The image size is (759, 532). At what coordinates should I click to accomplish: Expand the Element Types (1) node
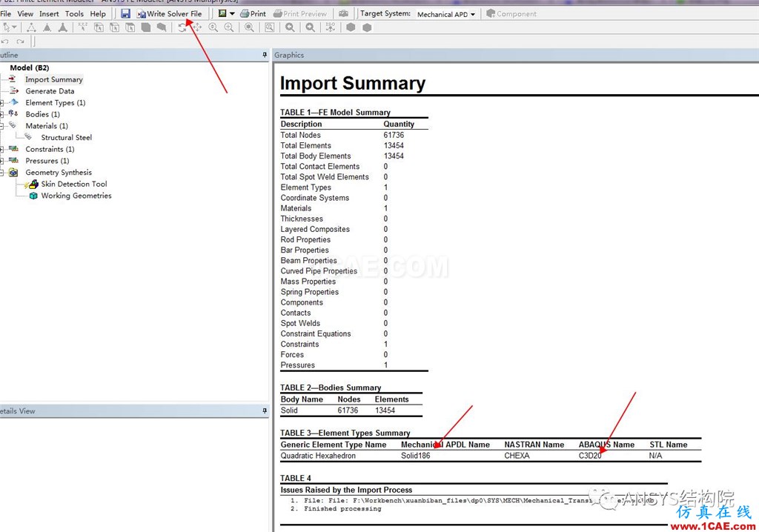click(x=2, y=103)
